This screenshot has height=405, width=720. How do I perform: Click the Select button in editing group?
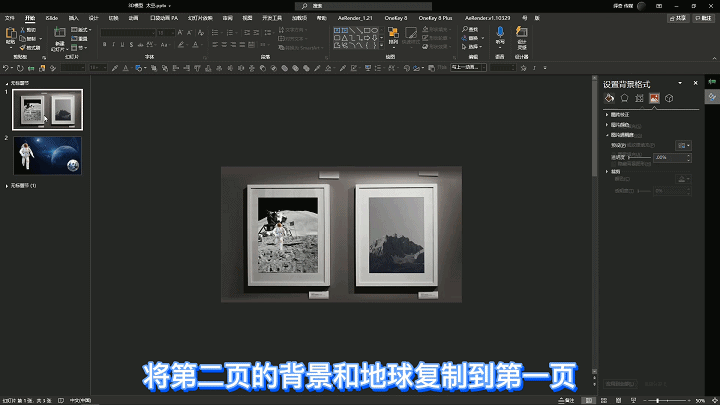coord(473,47)
